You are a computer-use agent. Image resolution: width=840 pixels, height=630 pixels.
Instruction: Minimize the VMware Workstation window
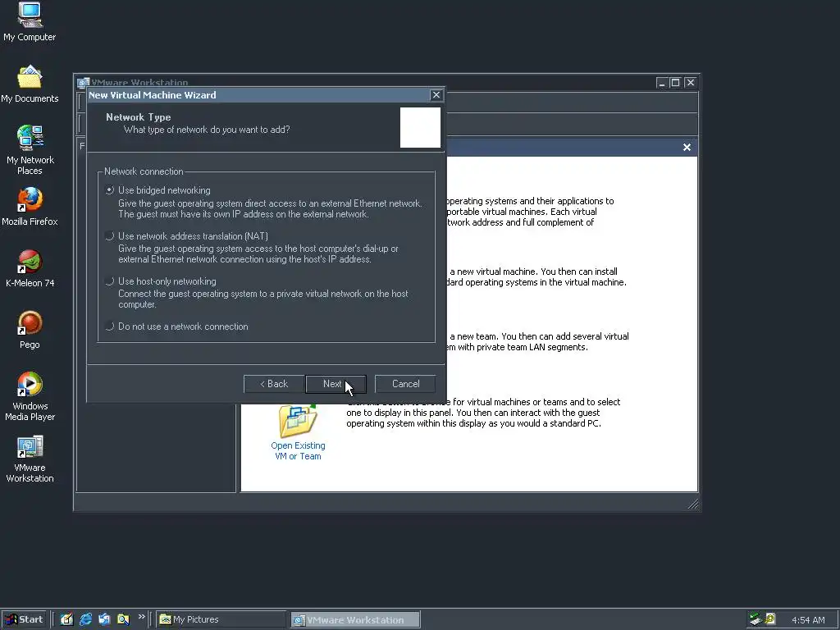662,83
